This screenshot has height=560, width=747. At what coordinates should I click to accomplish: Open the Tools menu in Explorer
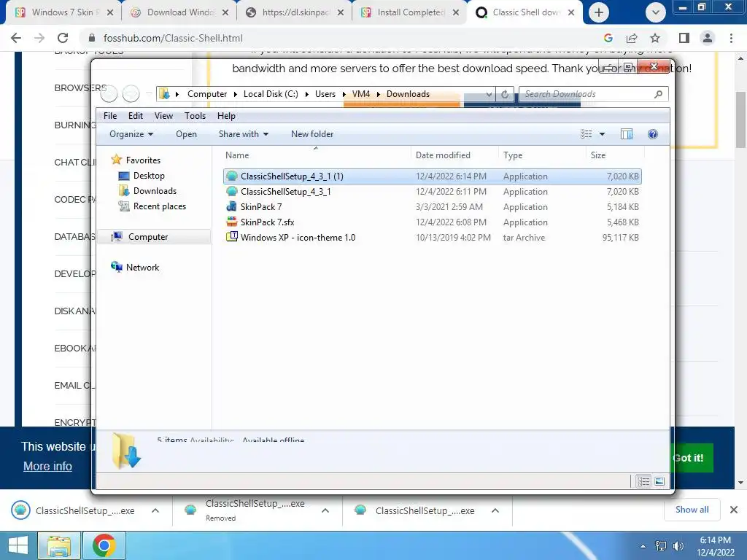click(195, 116)
